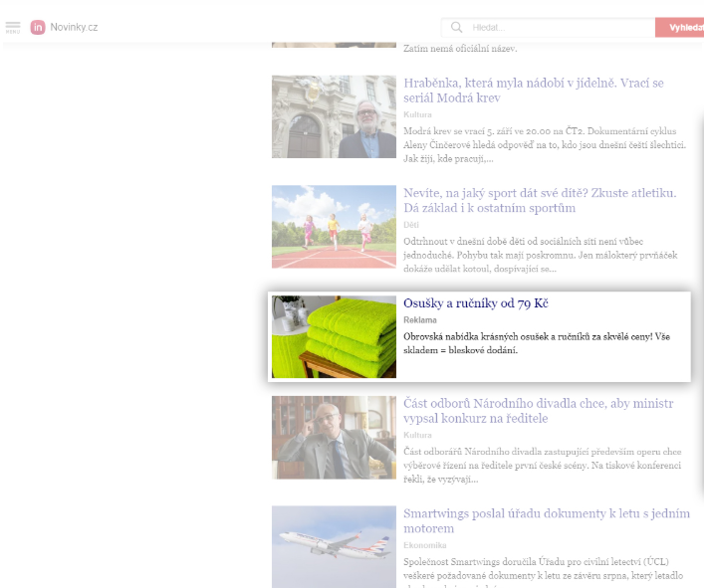Select the Děti category label
Screen dimensions: 704x588
pyautogui.click(x=411, y=225)
